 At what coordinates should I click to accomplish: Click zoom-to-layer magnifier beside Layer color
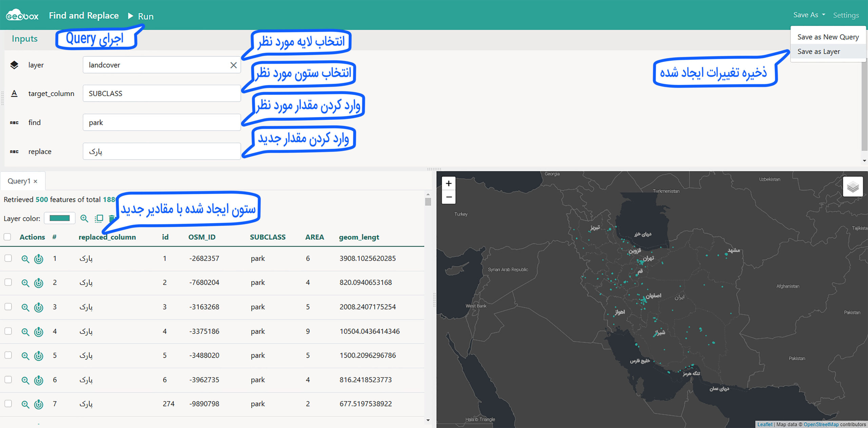pyautogui.click(x=84, y=219)
